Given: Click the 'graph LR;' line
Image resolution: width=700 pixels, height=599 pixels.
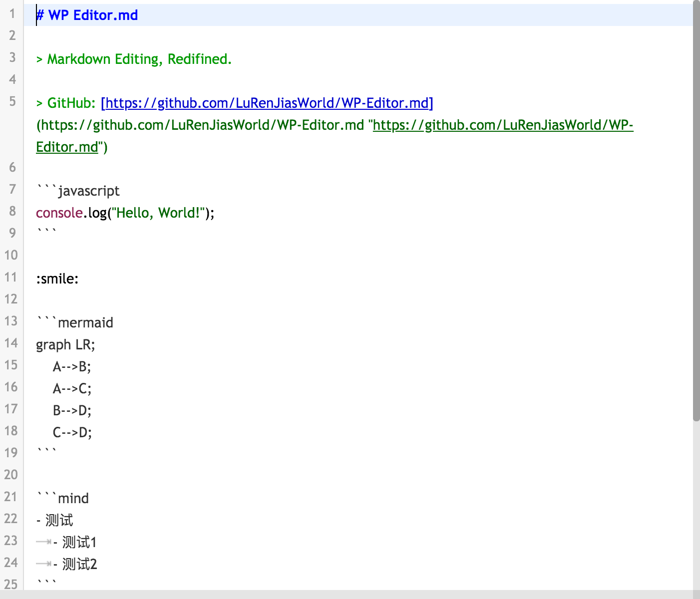Looking at the screenshot, I should (x=65, y=344).
